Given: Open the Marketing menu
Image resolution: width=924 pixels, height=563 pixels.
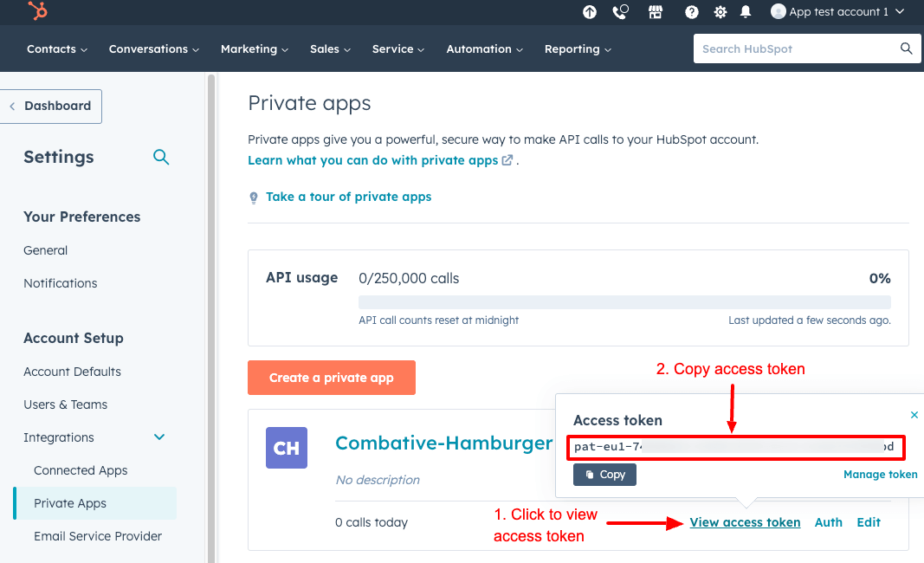Looking at the screenshot, I should 255,49.
